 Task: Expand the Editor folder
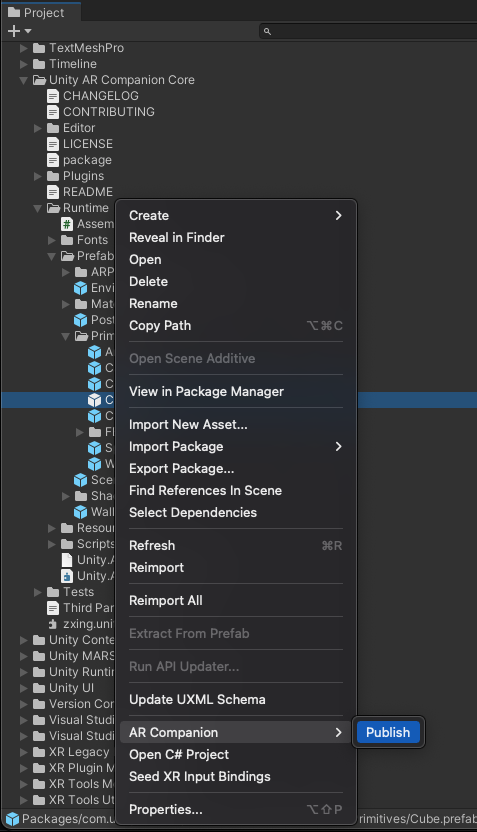[38, 128]
